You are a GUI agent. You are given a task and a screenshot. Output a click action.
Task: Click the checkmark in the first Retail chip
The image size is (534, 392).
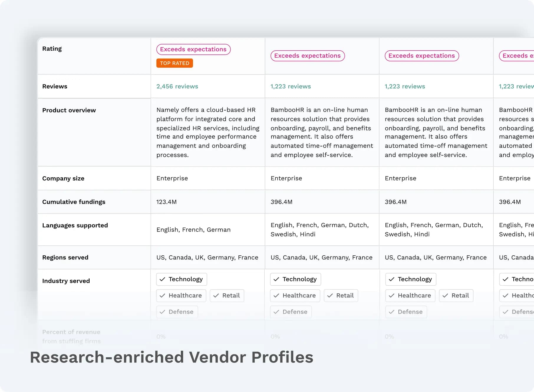[x=216, y=295]
